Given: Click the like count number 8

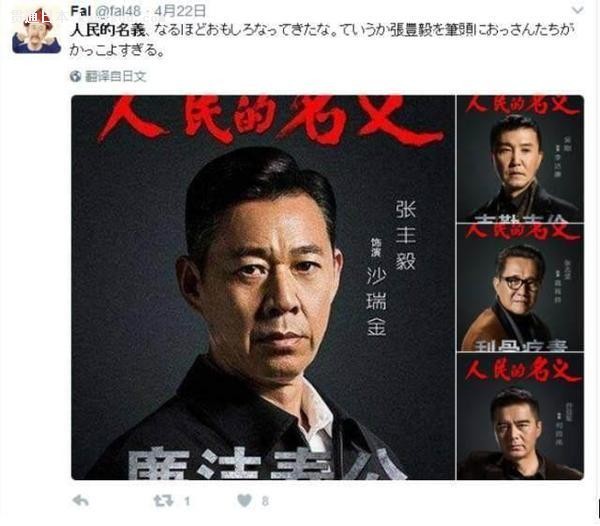Looking at the screenshot, I should click(265, 501).
